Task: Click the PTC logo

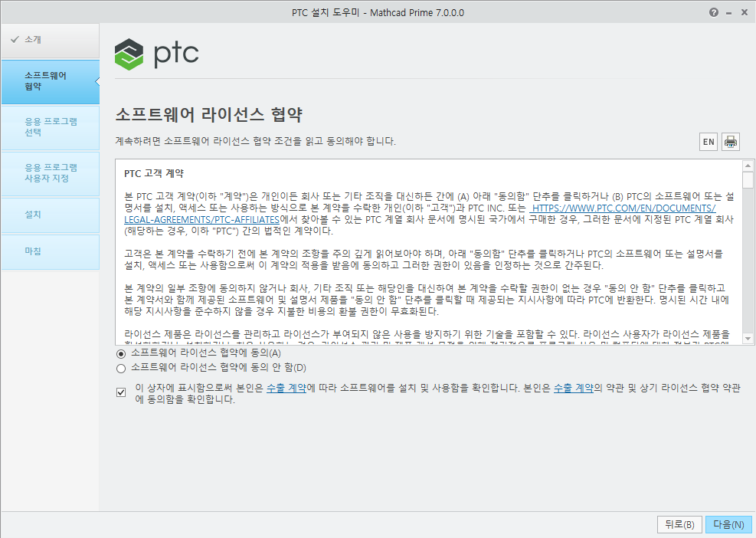Action: click(157, 54)
